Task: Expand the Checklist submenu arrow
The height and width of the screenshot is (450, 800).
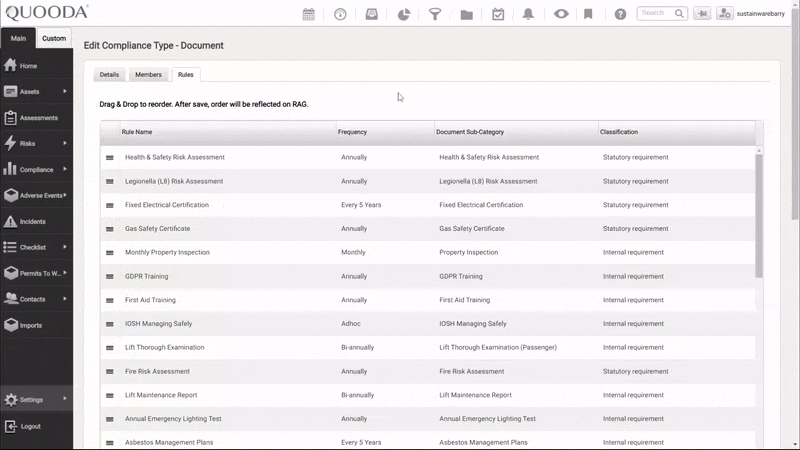Action: tap(65, 247)
